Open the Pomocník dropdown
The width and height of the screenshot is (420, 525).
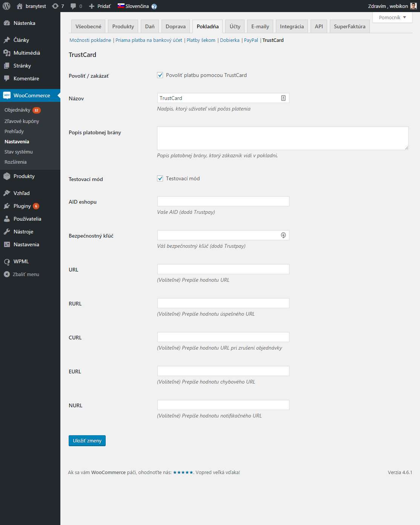point(392,17)
